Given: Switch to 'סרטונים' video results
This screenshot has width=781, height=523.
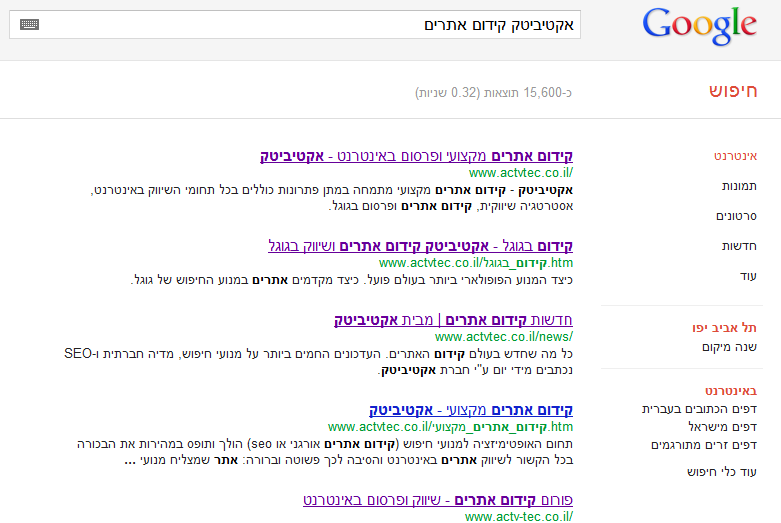Looking at the screenshot, I should (736, 216).
